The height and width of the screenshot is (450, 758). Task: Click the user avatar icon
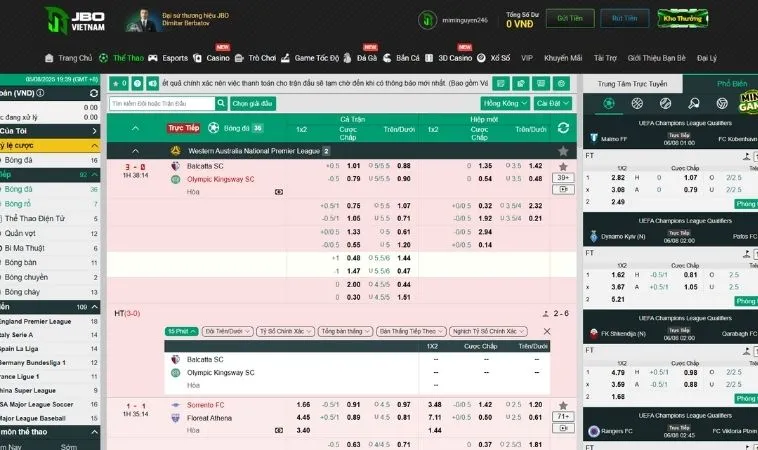tap(427, 20)
